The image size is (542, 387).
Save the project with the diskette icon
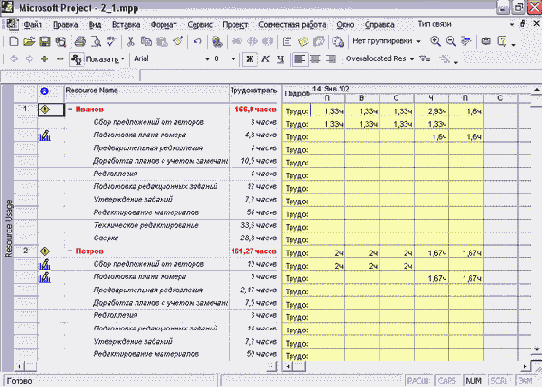tap(45, 42)
